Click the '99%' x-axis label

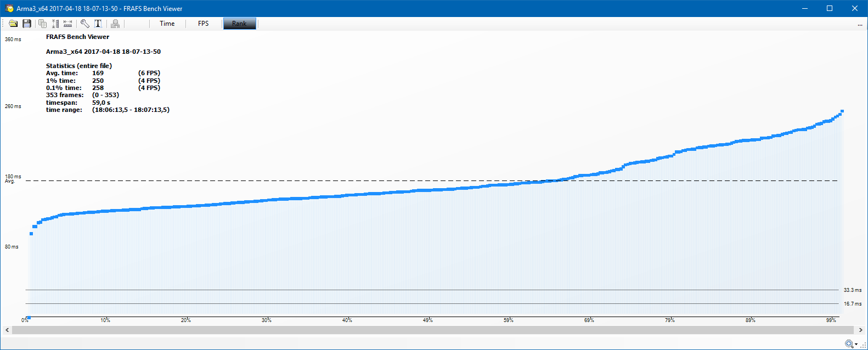(x=831, y=320)
